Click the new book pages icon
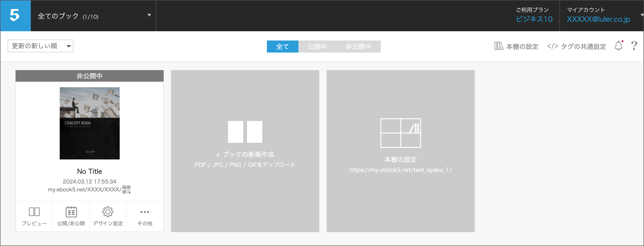 (245, 132)
